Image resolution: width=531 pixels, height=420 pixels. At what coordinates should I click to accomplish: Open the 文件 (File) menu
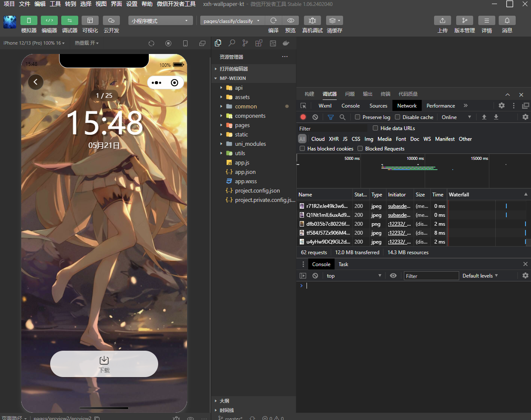click(x=25, y=4)
